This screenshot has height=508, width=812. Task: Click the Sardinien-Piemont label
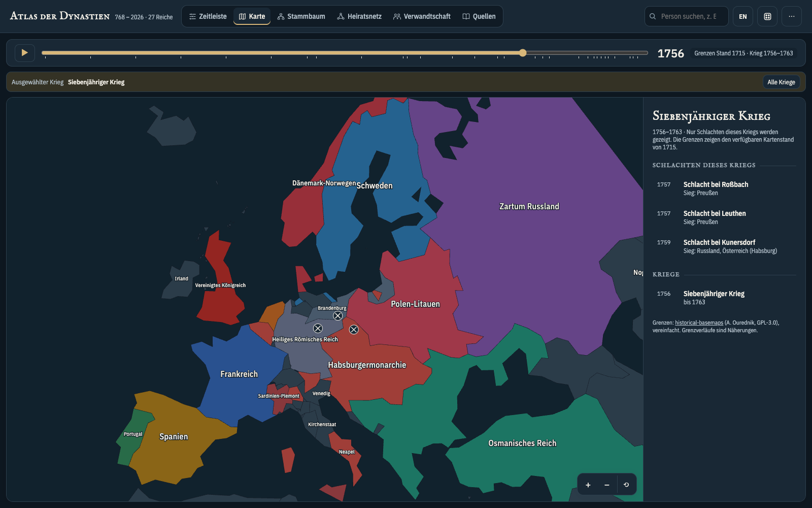point(279,396)
